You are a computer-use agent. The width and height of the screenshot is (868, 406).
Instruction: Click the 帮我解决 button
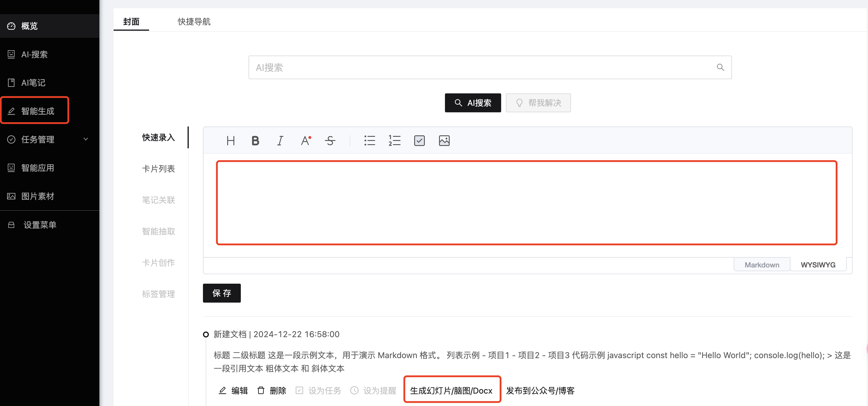tap(538, 103)
